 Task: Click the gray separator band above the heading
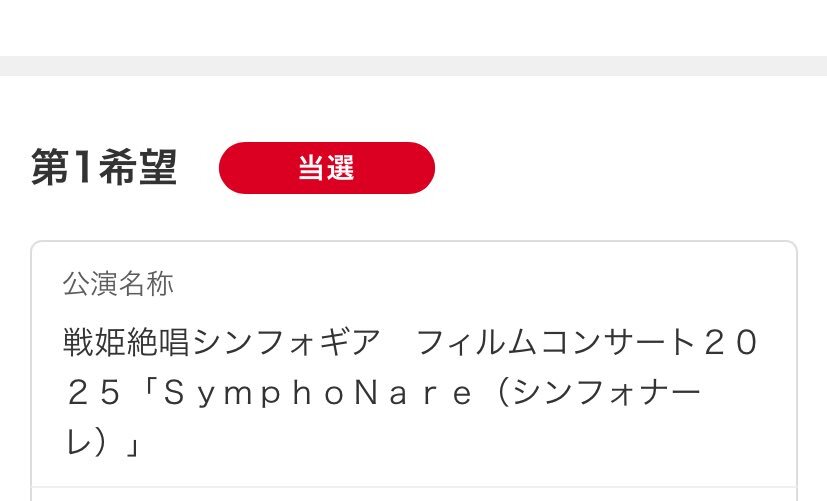414,66
